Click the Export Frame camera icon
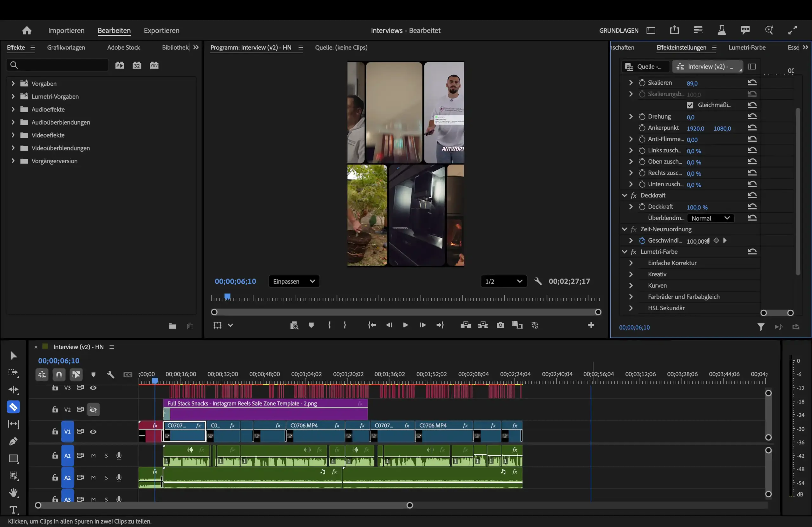 [x=500, y=325]
